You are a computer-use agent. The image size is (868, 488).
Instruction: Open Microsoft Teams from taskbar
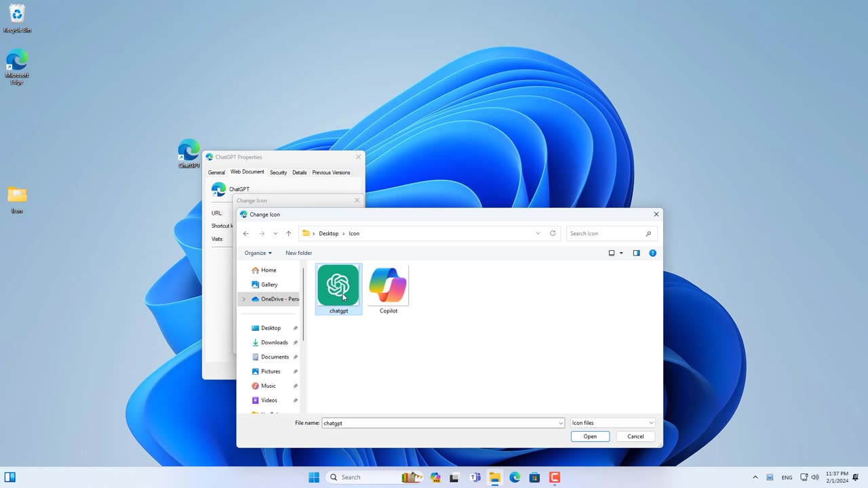(475, 477)
